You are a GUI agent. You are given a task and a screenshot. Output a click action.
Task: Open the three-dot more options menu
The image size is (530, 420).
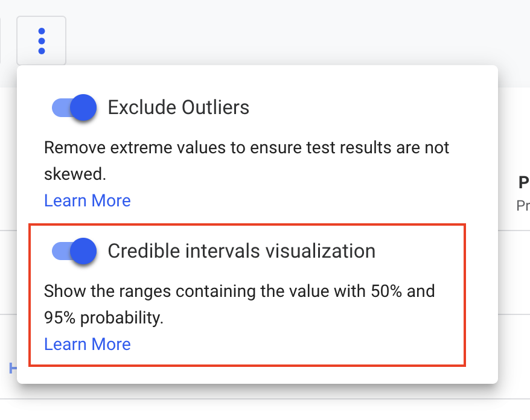pyautogui.click(x=41, y=40)
